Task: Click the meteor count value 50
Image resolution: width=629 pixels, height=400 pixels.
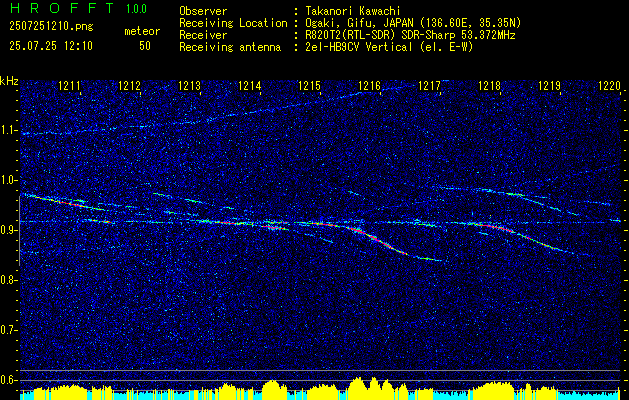Action: pos(145,46)
